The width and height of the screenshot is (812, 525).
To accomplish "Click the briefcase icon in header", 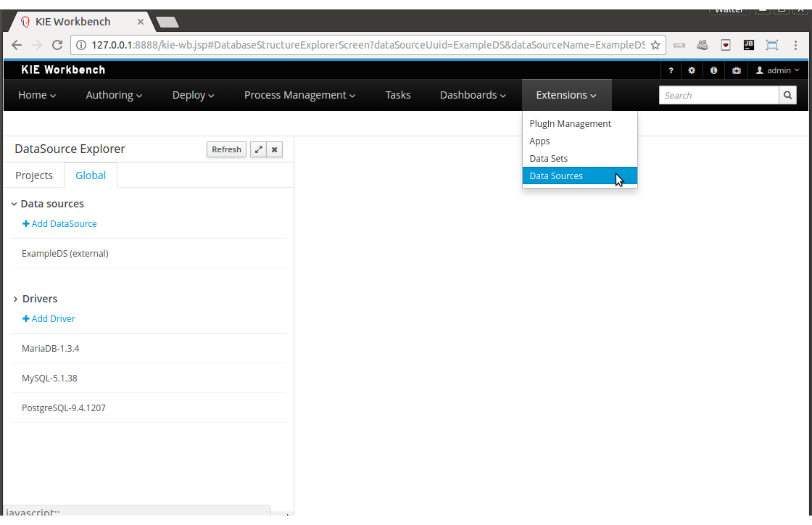I will 736,70.
